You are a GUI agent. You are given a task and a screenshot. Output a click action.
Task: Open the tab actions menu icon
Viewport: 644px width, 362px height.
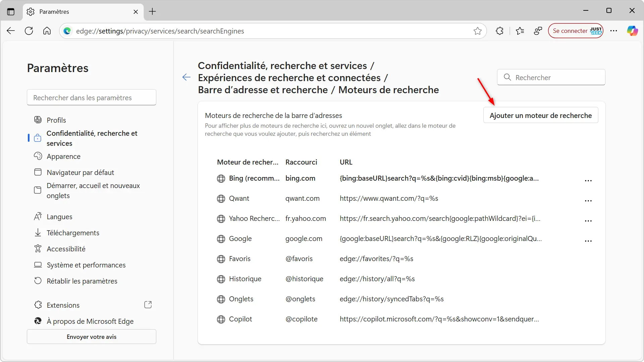coord(11,11)
